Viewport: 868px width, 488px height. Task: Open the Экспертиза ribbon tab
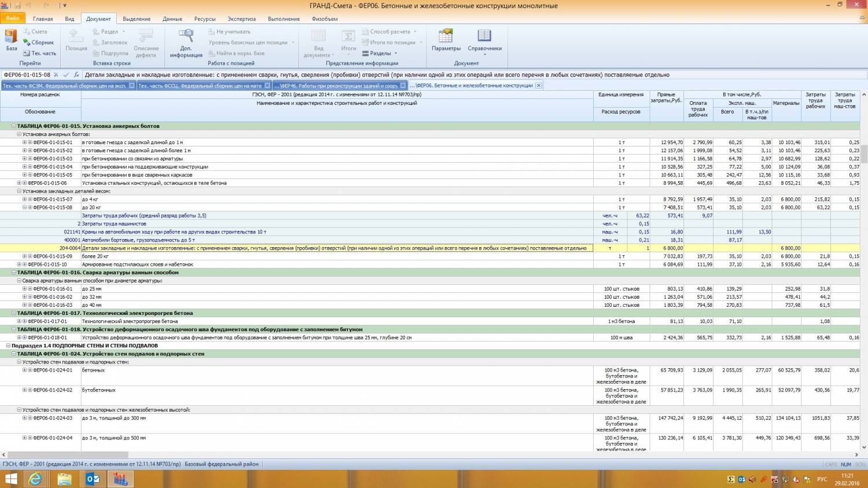[241, 19]
